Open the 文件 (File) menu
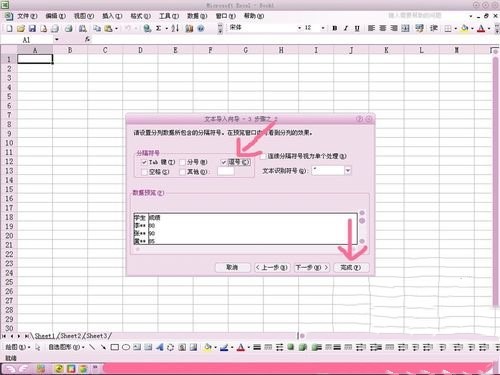500x375 pixels. point(27,16)
